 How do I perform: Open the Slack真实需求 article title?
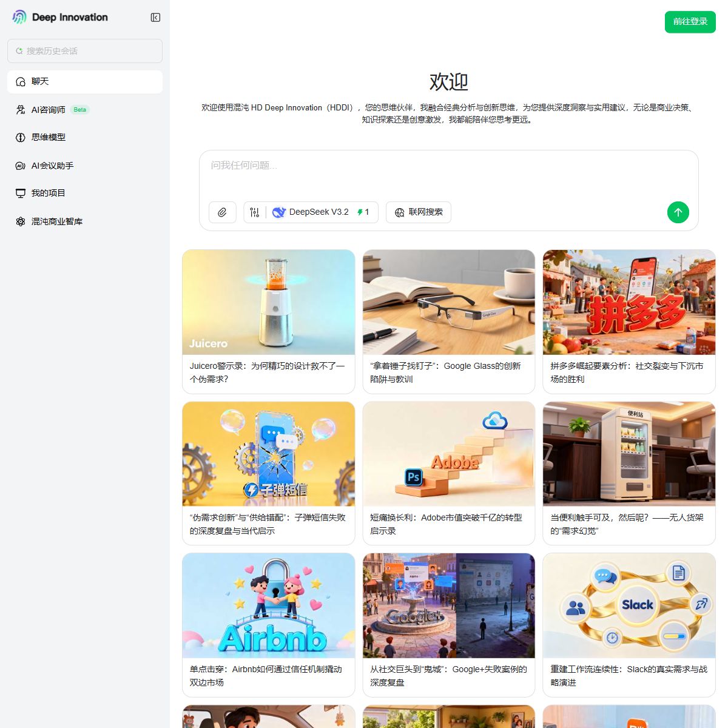629,676
